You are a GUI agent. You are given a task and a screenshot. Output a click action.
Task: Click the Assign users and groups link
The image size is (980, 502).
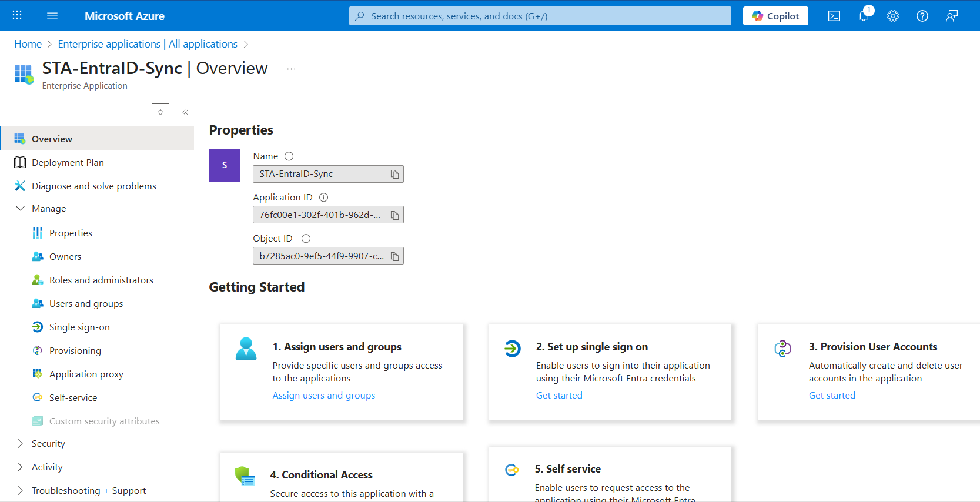pos(323,396)
